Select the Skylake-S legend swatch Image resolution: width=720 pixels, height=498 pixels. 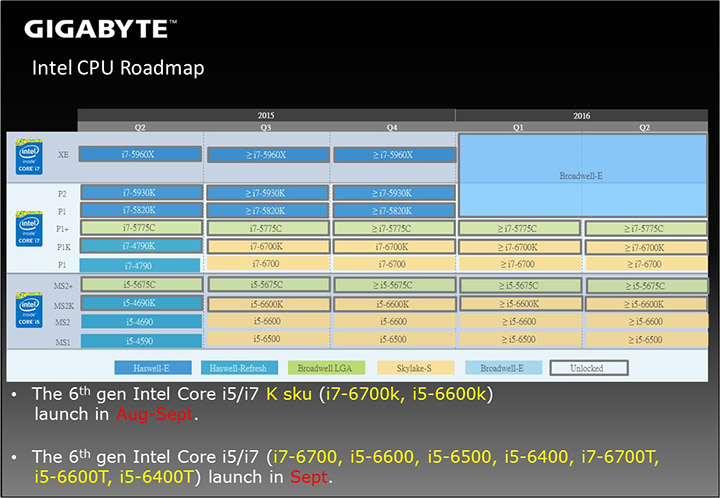tap(415, 368)
